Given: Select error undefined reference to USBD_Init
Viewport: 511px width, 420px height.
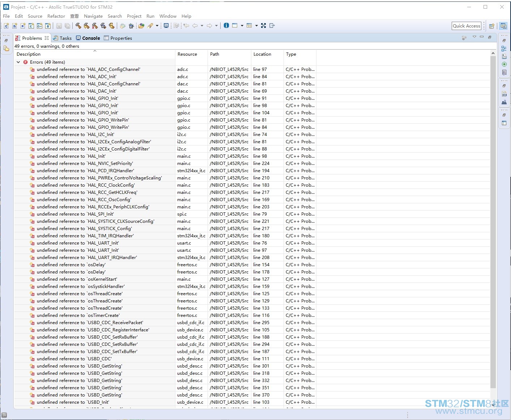Looking at the screenshot, I should [252, 402].
